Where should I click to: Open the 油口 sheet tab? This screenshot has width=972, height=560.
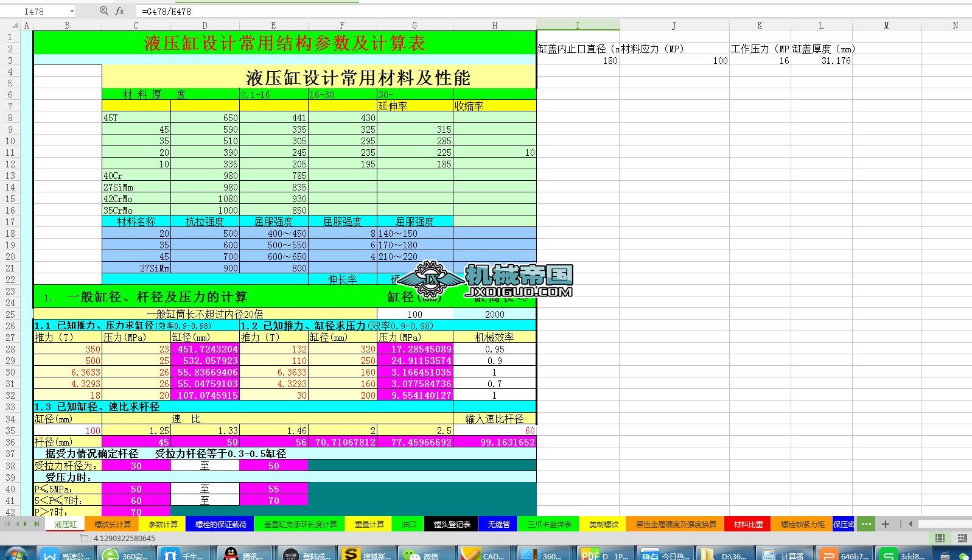point(408,524)
